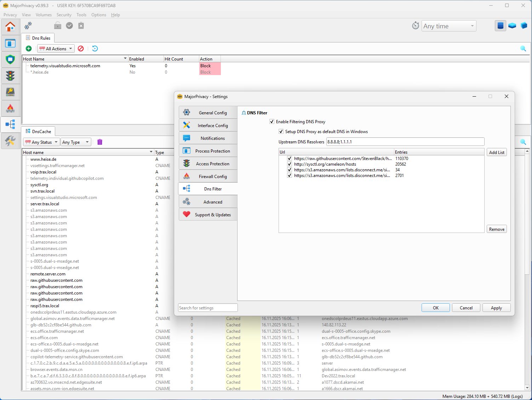Disable the Enable Filtering DNS Proxy checkbox
The width and height of the screenshot is (532, 400).
[272, 122]
